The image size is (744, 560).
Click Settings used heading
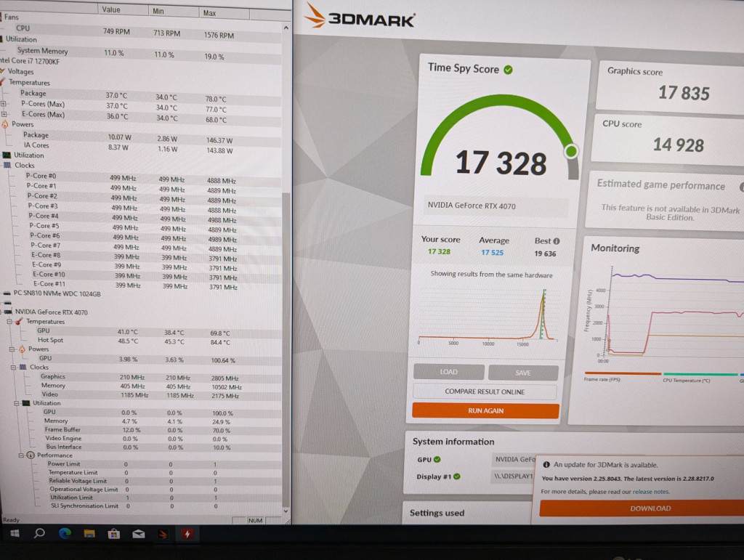(437, 513)
